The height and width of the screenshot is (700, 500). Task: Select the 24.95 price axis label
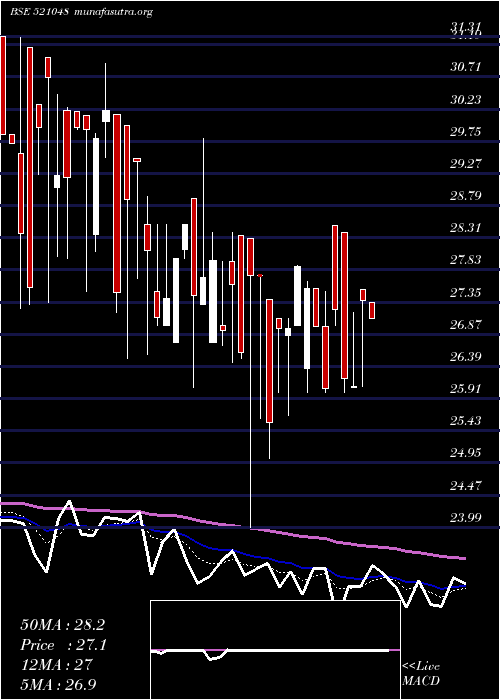466,453
